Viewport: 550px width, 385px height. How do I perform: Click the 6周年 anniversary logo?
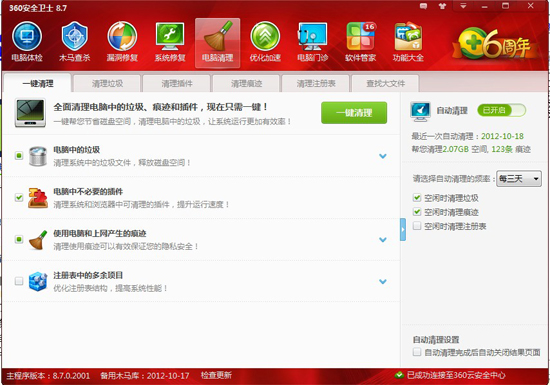coord(495,45)
